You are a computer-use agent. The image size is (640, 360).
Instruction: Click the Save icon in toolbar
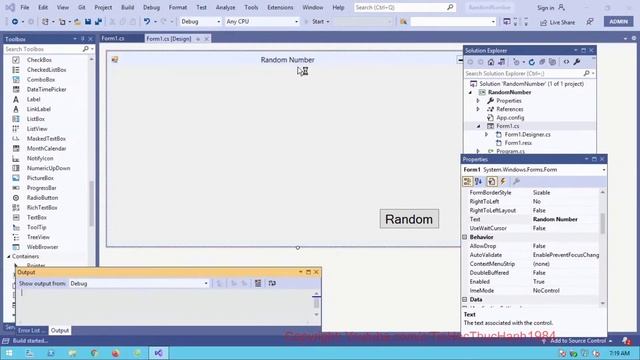point(88,22)
